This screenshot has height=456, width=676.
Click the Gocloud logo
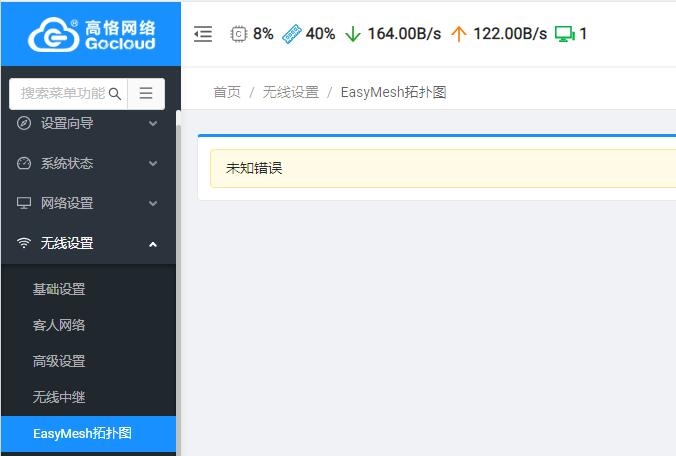point(90,33)
